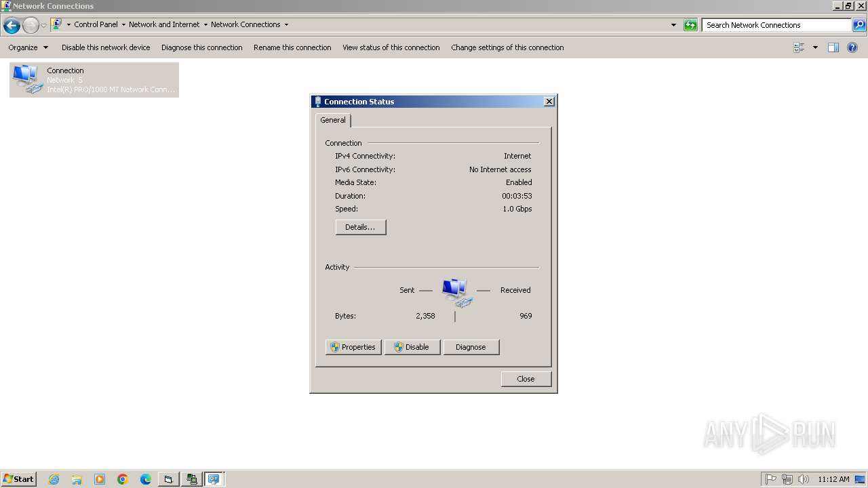Click the Network Connections title bar icon

pos(6,5)
